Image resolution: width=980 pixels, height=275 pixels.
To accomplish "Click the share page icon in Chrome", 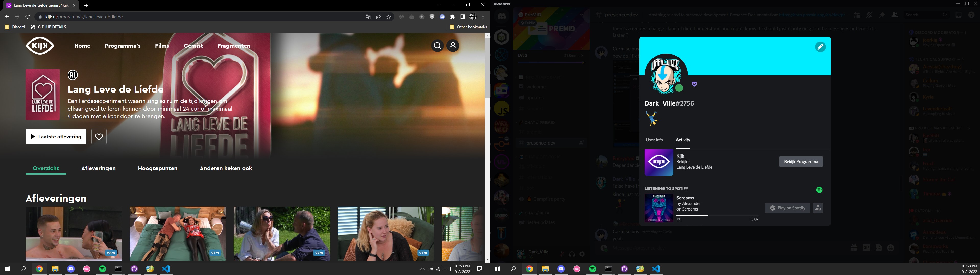I will pos(379,17).
